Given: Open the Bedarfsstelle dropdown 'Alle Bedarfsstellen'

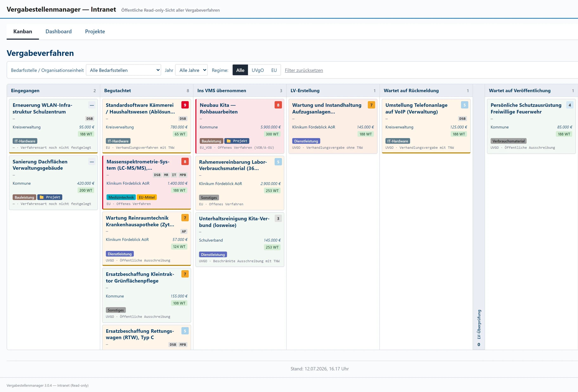Looking at the screenshot, I should click(x=123, y=70).
